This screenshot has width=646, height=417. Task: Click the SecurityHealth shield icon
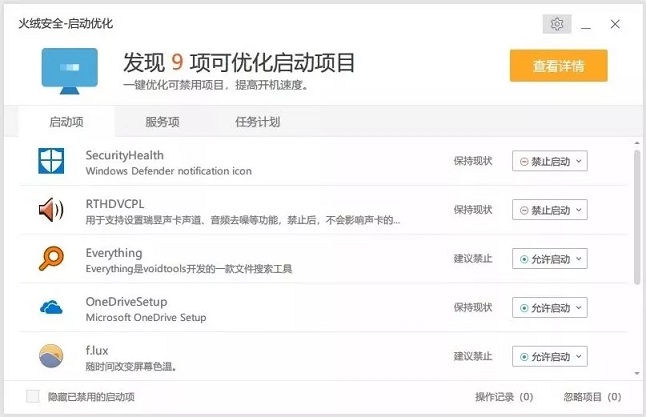tap(51, 162)
